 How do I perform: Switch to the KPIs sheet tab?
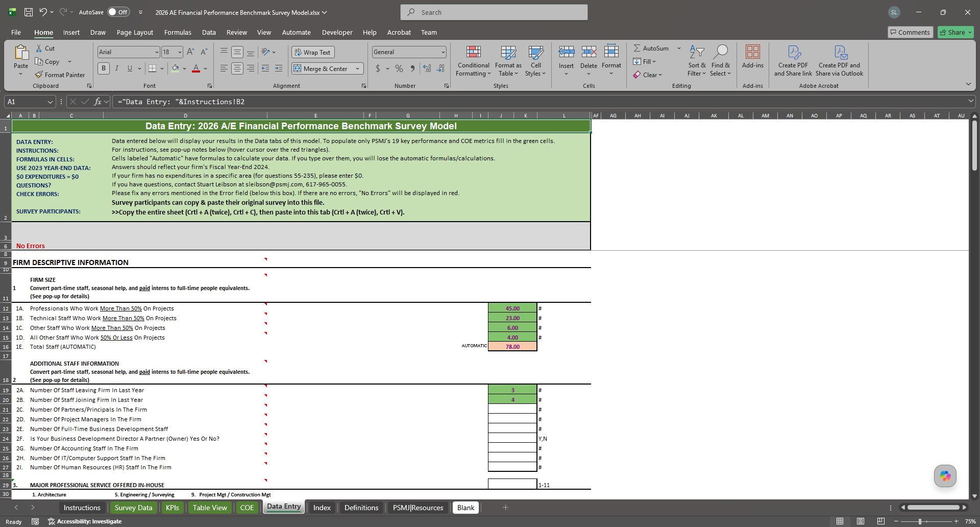173,508
